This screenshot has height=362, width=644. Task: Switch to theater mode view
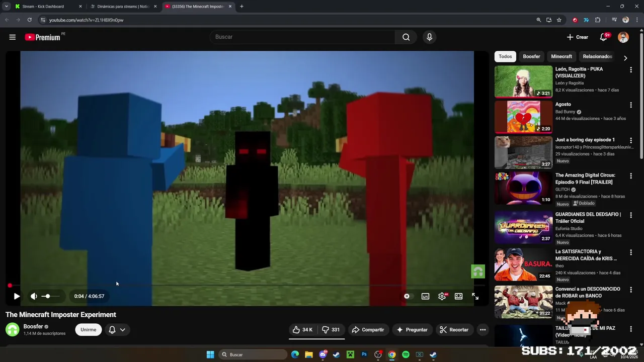click(458, 296)
